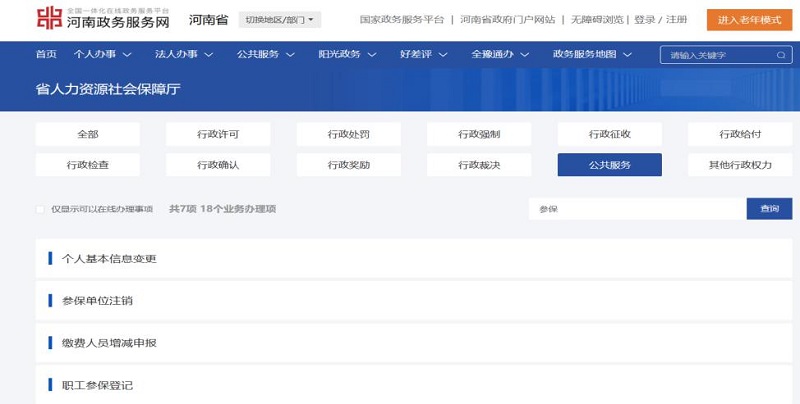Choose the 其他行政权力 category tab
800x404 pixels.
coord(739,164)
